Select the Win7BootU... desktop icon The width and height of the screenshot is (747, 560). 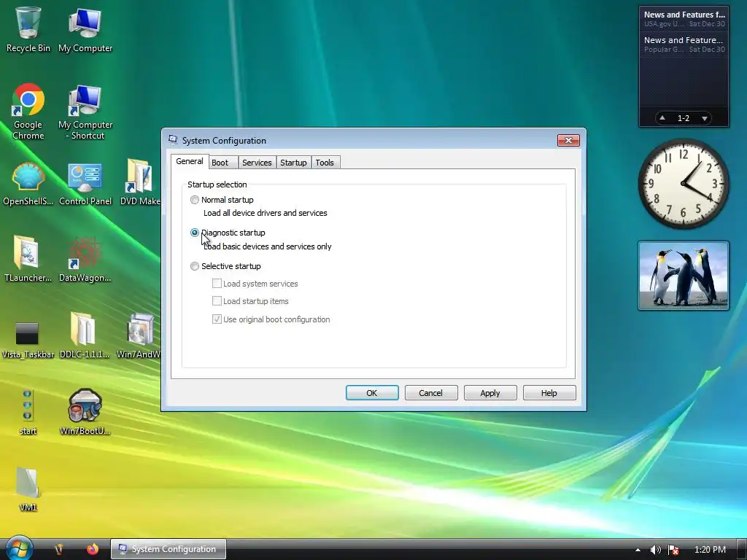[85, 413]
